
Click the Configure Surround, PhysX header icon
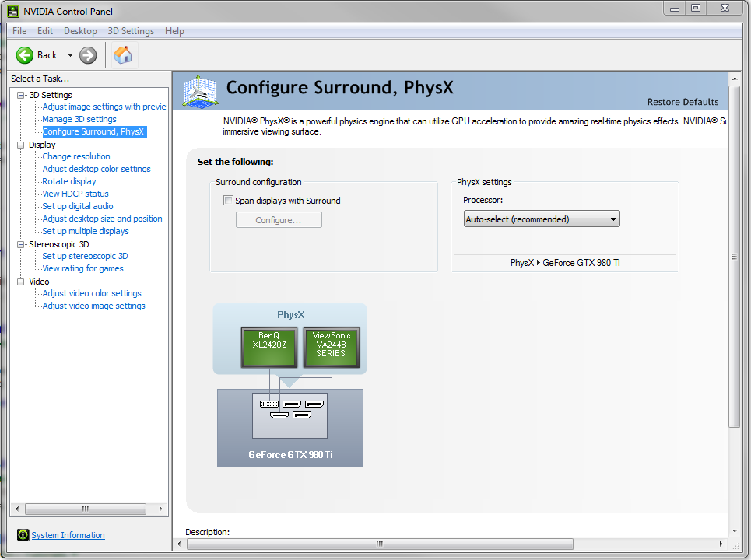[200, 90]
